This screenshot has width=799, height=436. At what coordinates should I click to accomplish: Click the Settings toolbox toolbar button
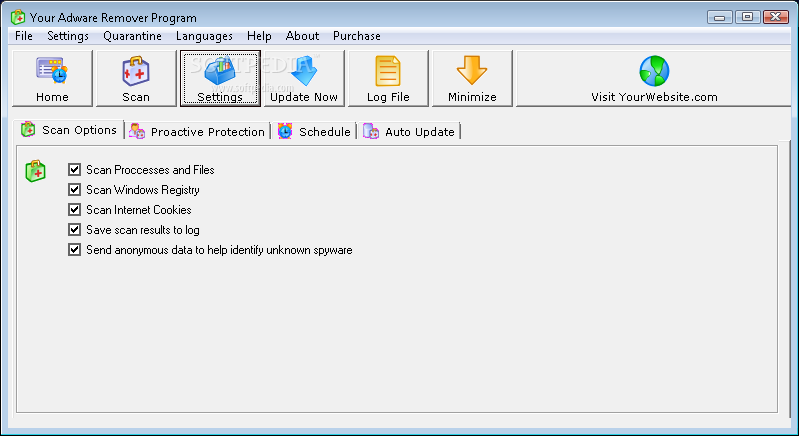[x=220, y=78]
